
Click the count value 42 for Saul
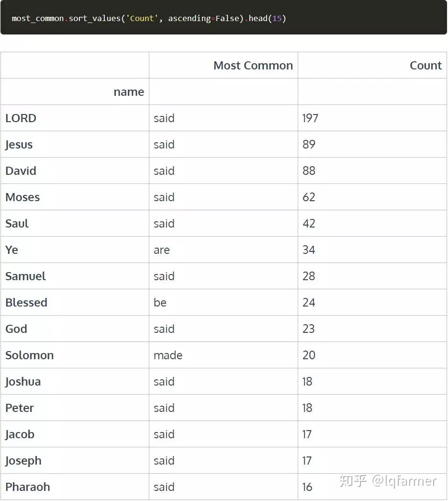tap(309, 224)
